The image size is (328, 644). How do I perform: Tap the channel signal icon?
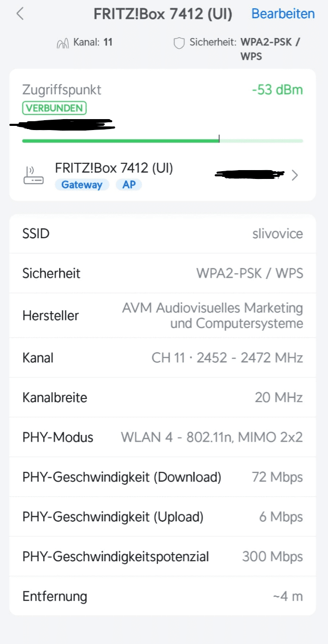[62, 43]
